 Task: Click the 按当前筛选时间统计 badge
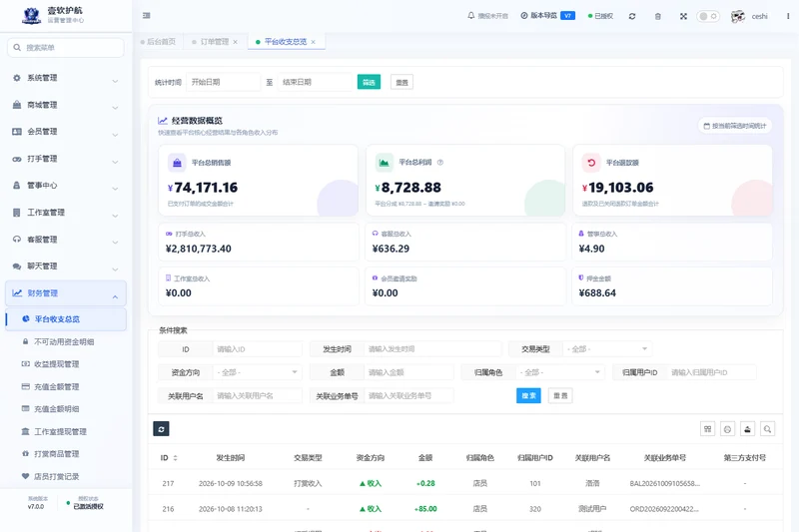point(735,126)
